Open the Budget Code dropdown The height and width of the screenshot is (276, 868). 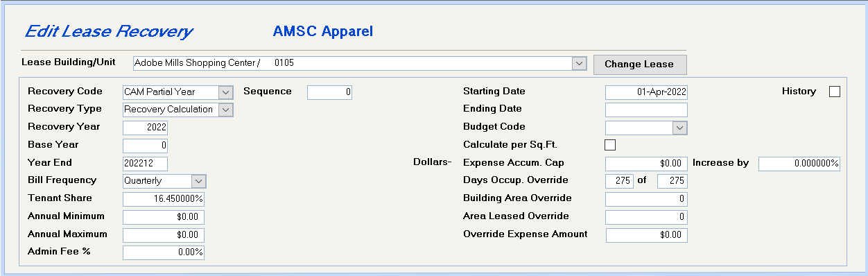pos(680,128)
